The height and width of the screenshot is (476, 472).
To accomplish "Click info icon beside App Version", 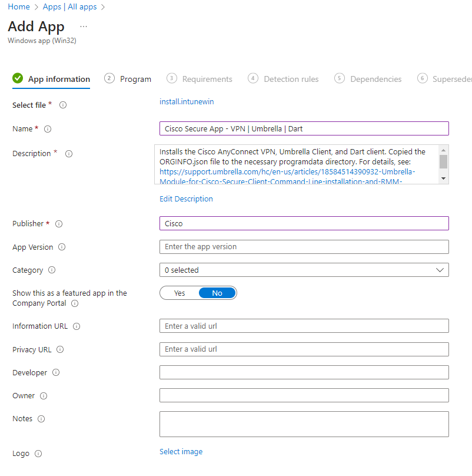I will tap(62, 247).
